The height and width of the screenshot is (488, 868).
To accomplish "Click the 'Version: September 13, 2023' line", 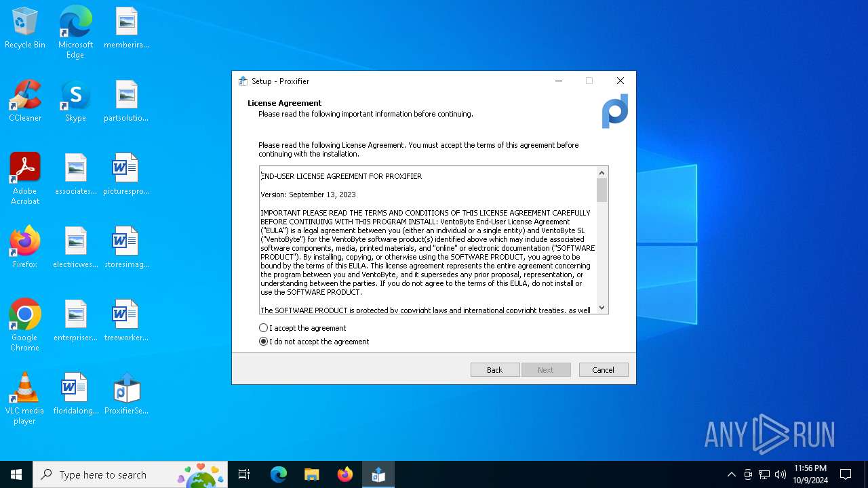I will [309, 195].
